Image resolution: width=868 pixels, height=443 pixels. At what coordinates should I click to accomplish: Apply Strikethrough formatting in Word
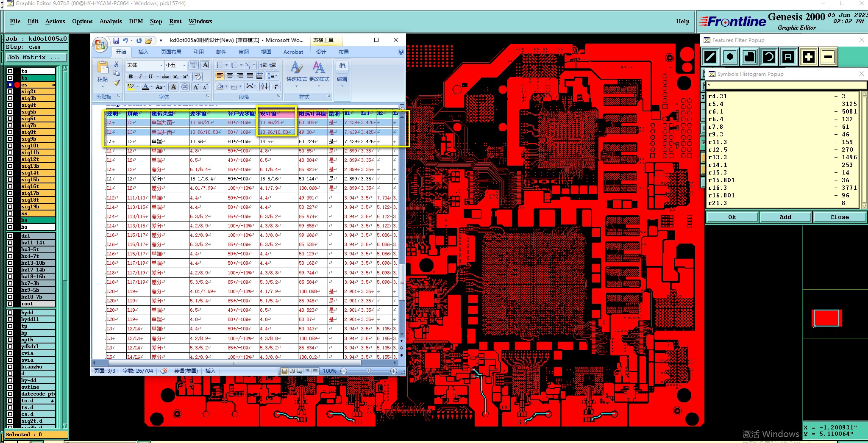[x=165, y=77]
